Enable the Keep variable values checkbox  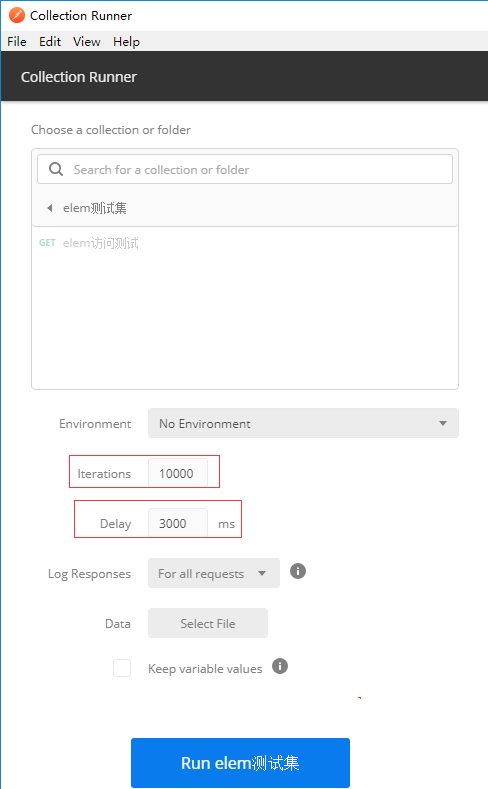(122, 668)
